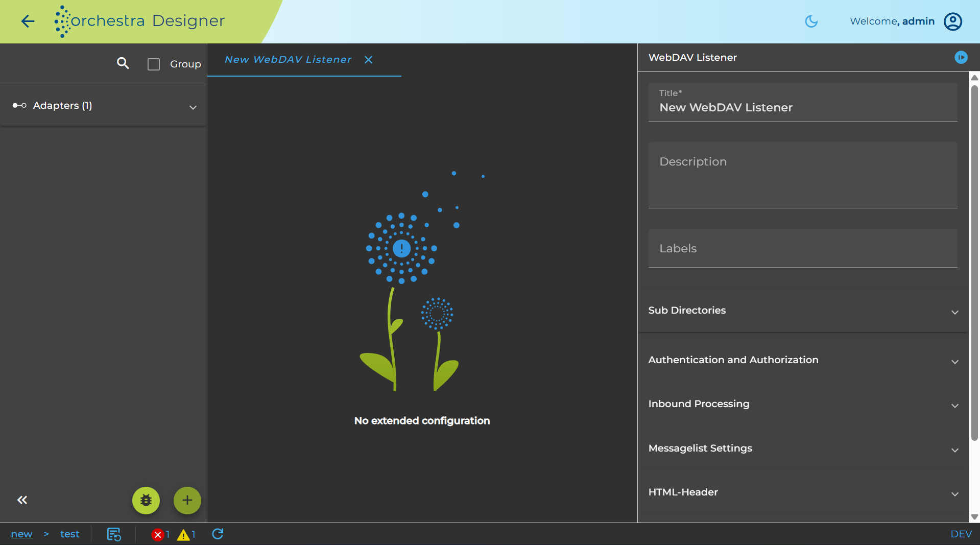The image size is (980, 545).
Task: Click the scroll up arrow in properties
Action: point(974,78)
